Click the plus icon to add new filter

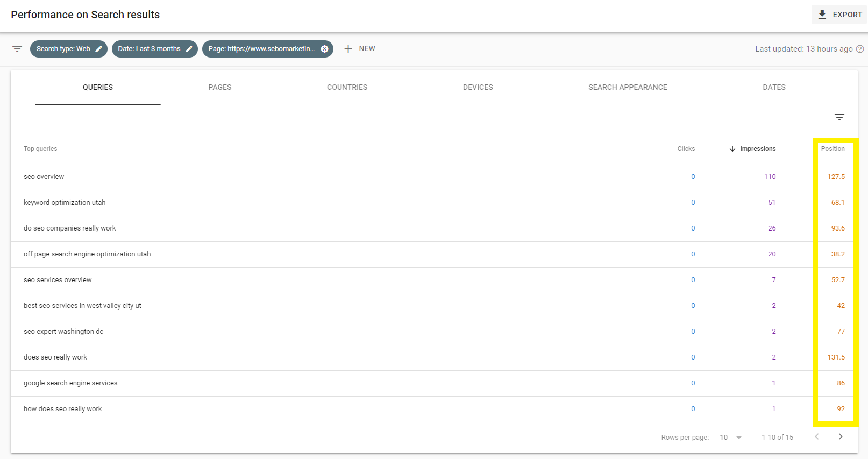348,49
